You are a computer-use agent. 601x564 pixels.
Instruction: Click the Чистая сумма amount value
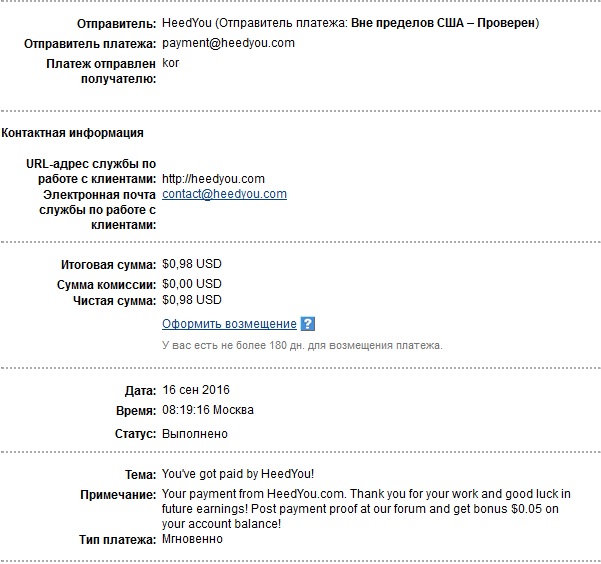[x=192, y=300]
